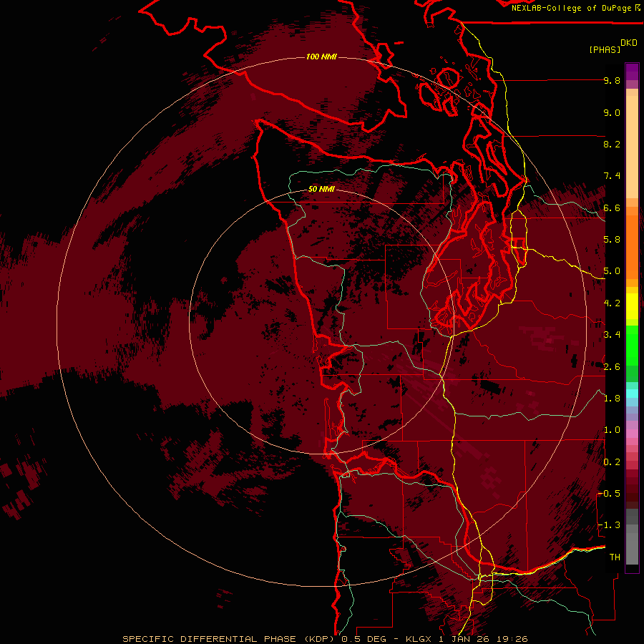644x644 pixels.
Task: Select the 7.4 scale label
Action: [612, 176]
